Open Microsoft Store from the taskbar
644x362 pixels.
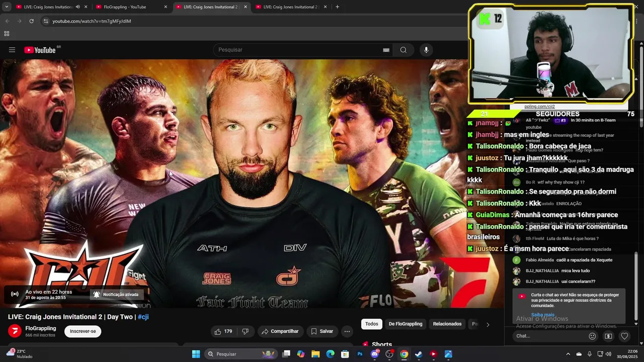tap(345, 354)
